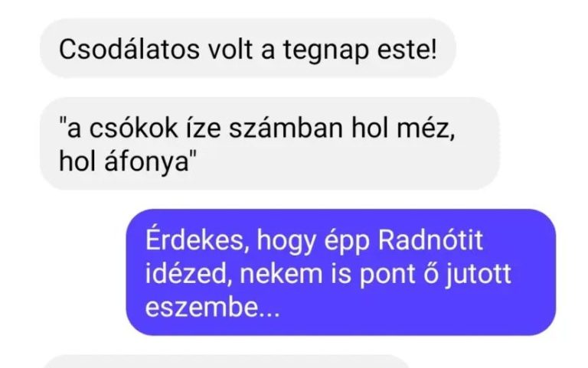Viewport: 588px width, 368px height.
Task: Tap the partially visible gray bubble at bottom
Action: tap(227, 362)
